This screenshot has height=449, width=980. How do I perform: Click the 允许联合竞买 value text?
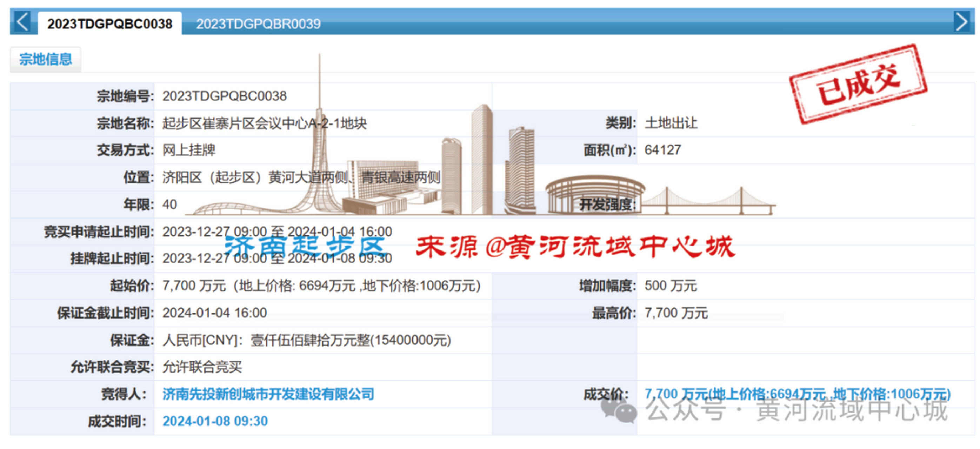coord(202,367)
